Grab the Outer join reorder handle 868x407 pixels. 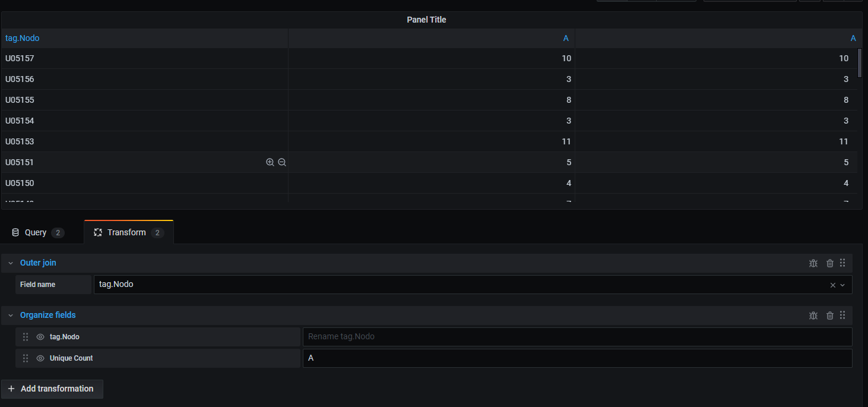(x=842, y=263)
